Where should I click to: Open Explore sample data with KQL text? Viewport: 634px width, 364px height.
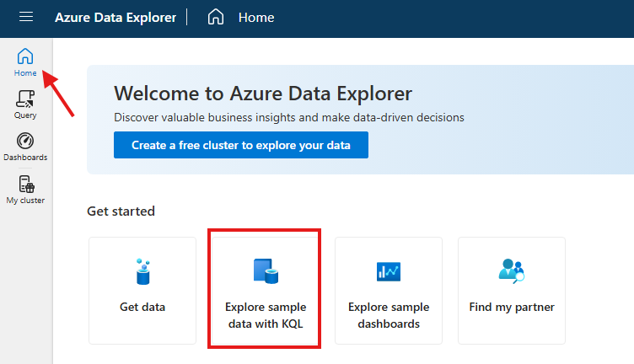(x=266, y=315)
